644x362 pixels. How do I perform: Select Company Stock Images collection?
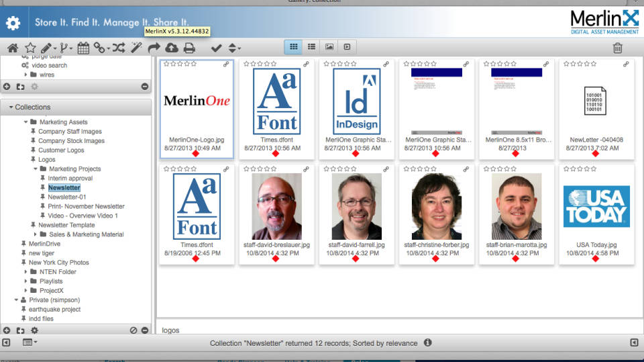(x=71, y=141)
